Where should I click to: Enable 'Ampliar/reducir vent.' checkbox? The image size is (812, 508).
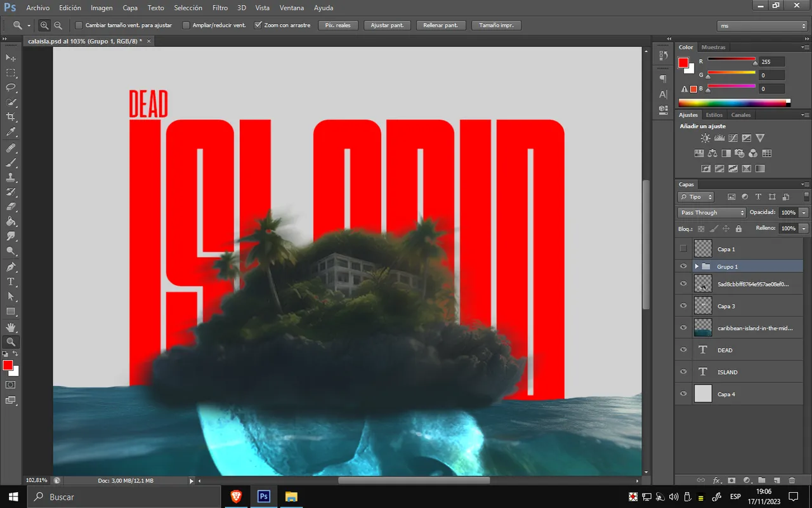pyautogui.click(x=186, y=25)
